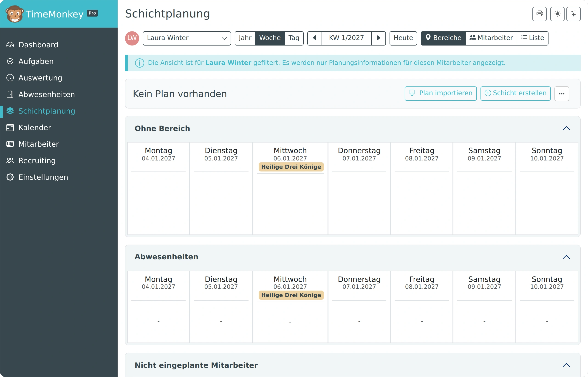Select Schichtplanung in the sidebar

59,111
